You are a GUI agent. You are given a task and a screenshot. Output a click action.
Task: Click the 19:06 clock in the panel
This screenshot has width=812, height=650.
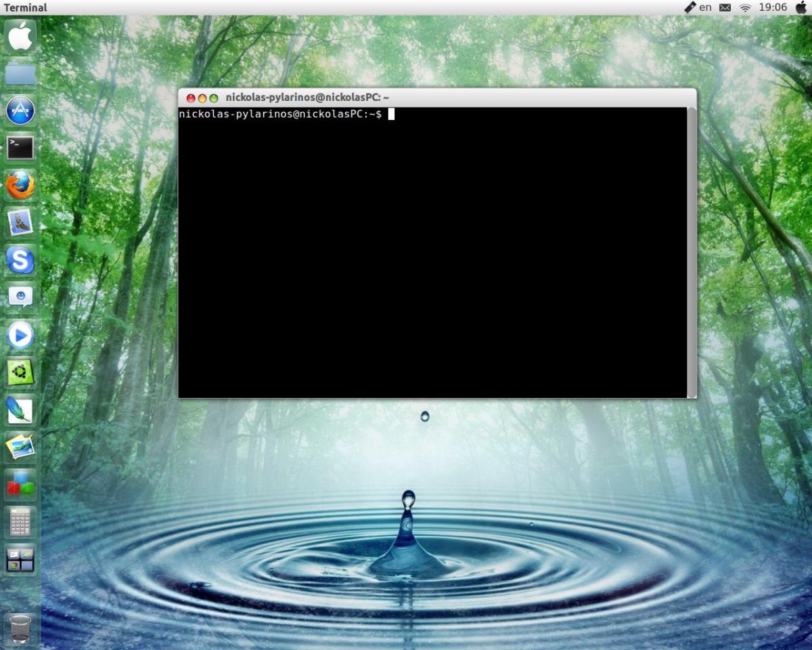pyautogui.click(x=773, y=7)
